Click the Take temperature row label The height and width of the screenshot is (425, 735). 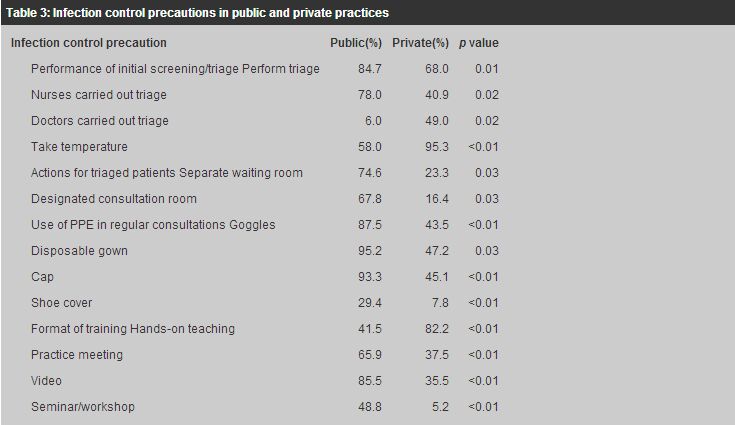point(79,147)
